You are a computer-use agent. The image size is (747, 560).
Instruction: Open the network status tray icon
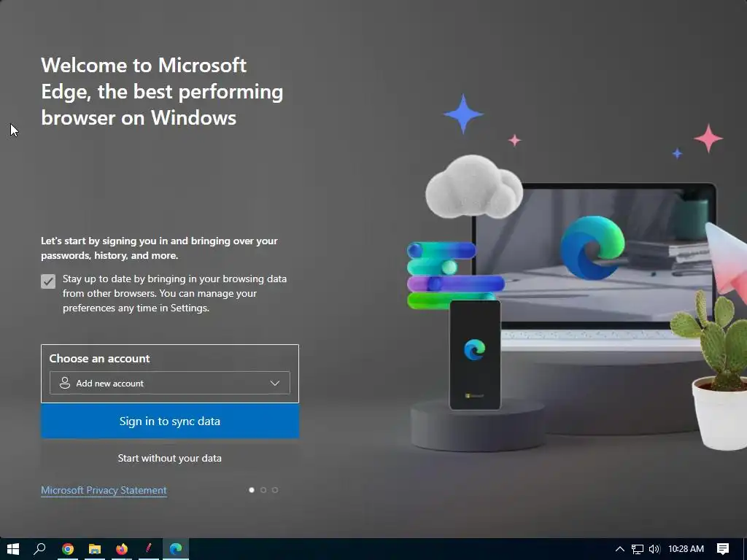(x=638, y=549)
